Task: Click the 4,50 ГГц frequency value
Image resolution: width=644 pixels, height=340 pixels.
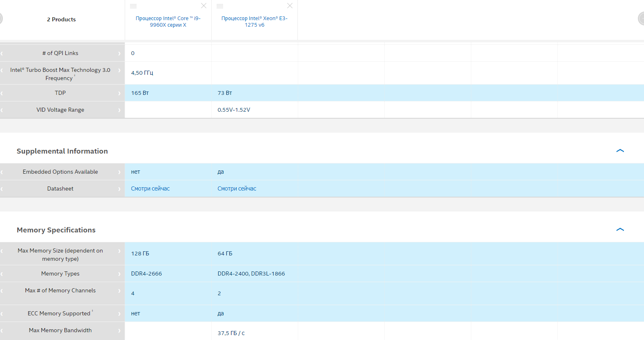Action: 142,73
